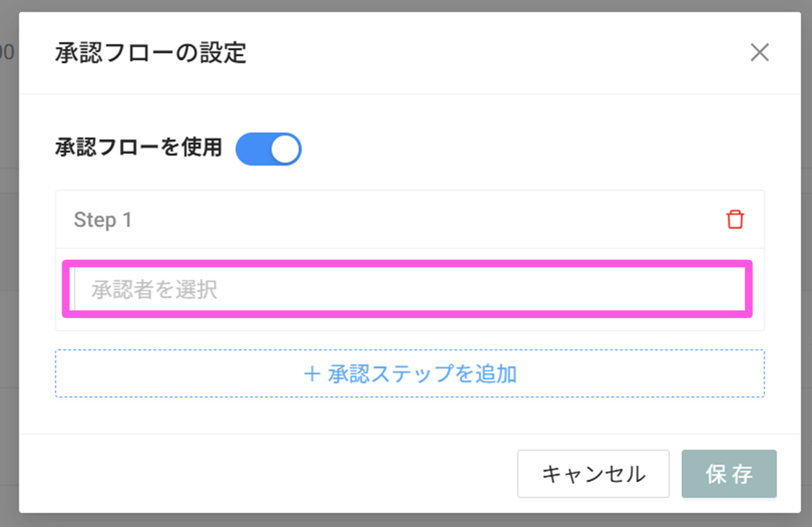Image resolution: width=812 pixels, height=527 pixels.
Task: Click the dimmed backdrop outside the dialog
Action: tap(9, 257)
